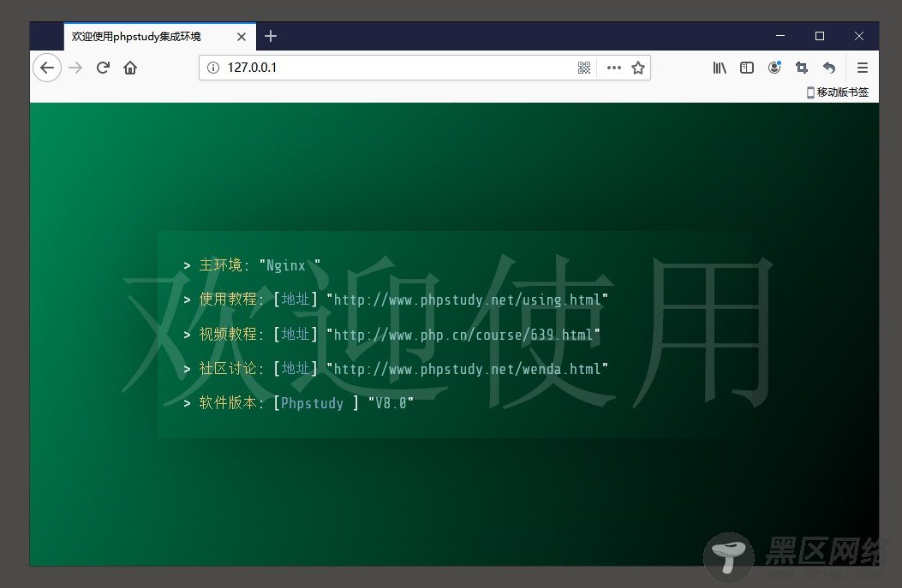
Task: Minimize the browser window
Action: [780, 36]
